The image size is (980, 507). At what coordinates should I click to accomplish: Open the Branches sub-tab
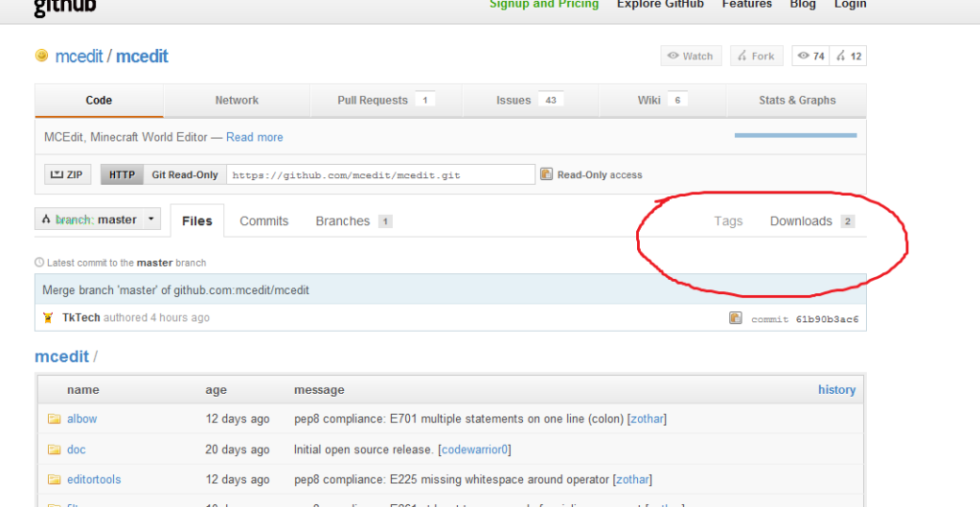pos(353,220)
